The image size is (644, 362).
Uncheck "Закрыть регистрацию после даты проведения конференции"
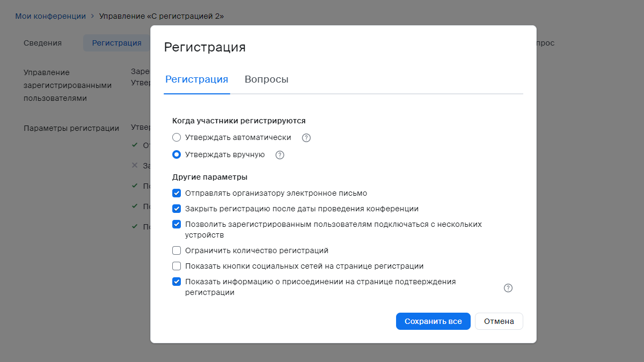pos(177,209)
